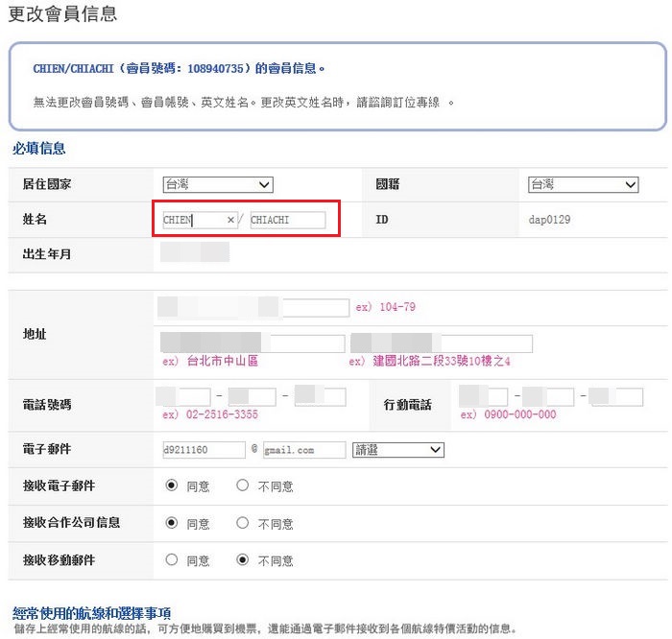Screen dimensions: 672x639
Task: Select 不同意 for 接收移動郵件
Action: 243,560
